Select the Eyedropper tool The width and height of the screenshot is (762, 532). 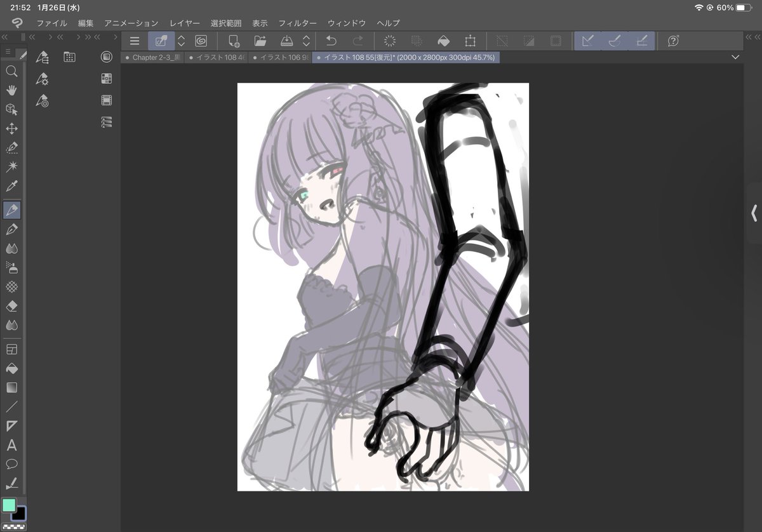click(11, 187)
